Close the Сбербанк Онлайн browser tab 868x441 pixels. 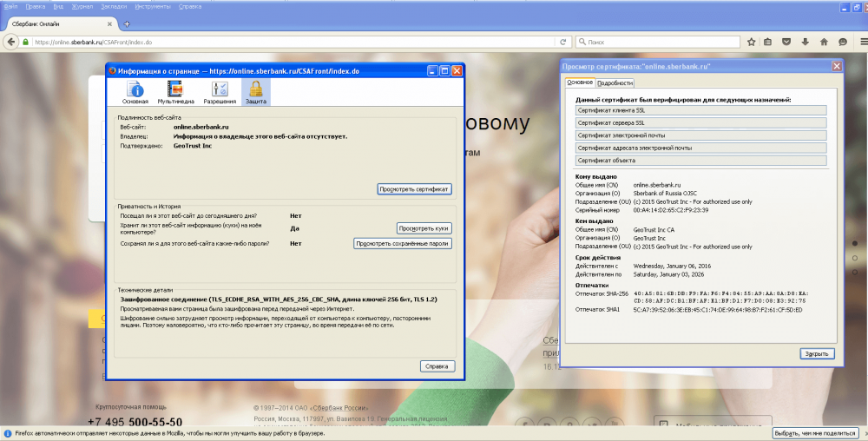pyautogui.click(x=109, y=23)
